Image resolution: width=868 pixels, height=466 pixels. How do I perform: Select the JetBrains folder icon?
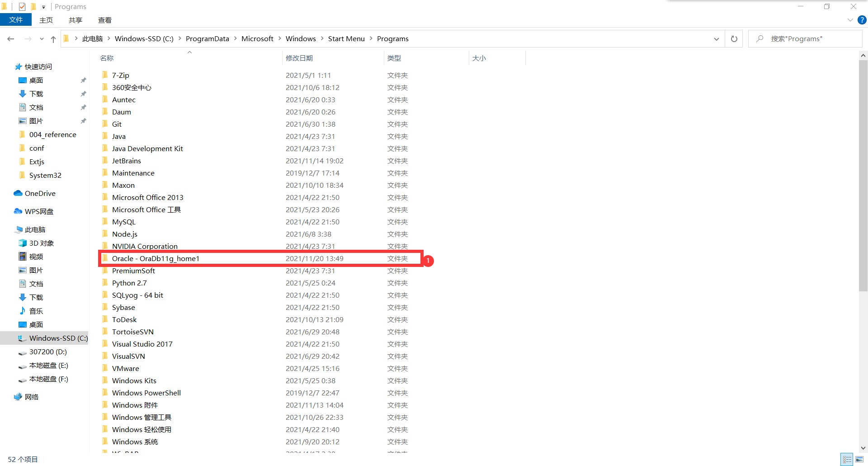[105, 160]
